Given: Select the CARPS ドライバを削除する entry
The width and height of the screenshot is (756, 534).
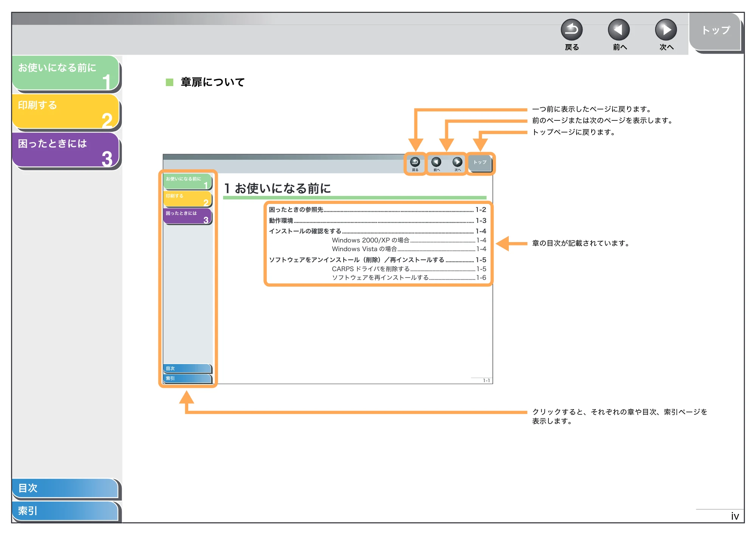Looking at the screenshot, I should click(x=409, y=269).
